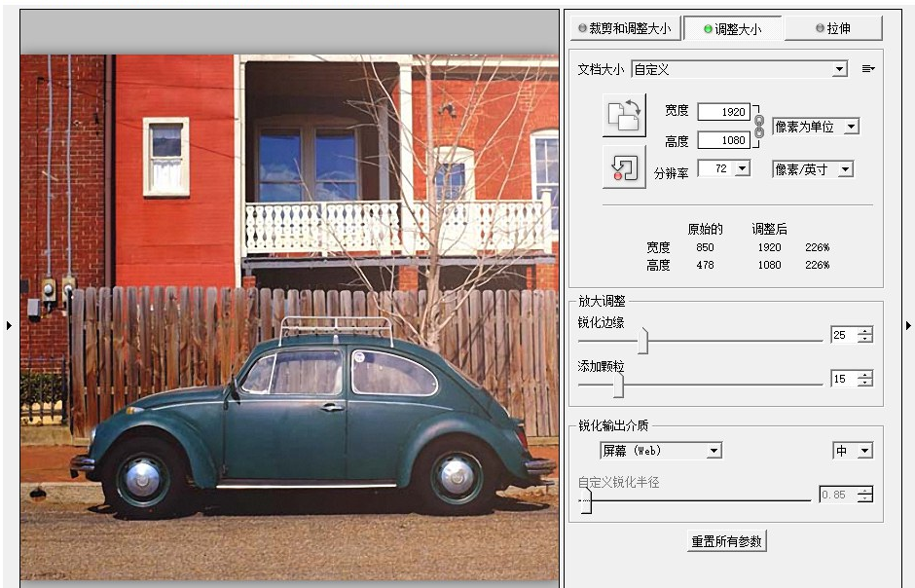The width and height of the screenshot is (915, 588).
Task: Open the 像素/英寸 dropdown
Action: 813,169
